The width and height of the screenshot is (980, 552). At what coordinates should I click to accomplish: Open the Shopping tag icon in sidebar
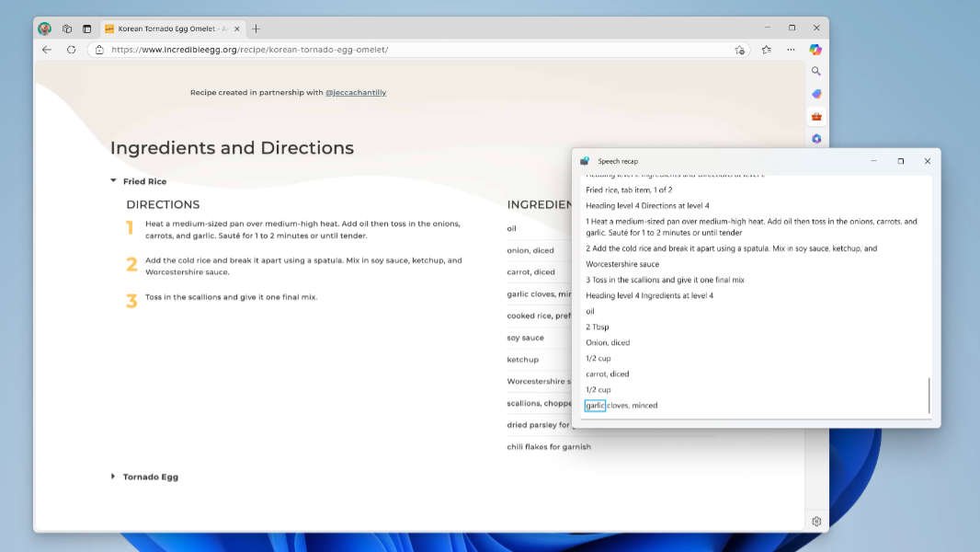pos(816,94)
